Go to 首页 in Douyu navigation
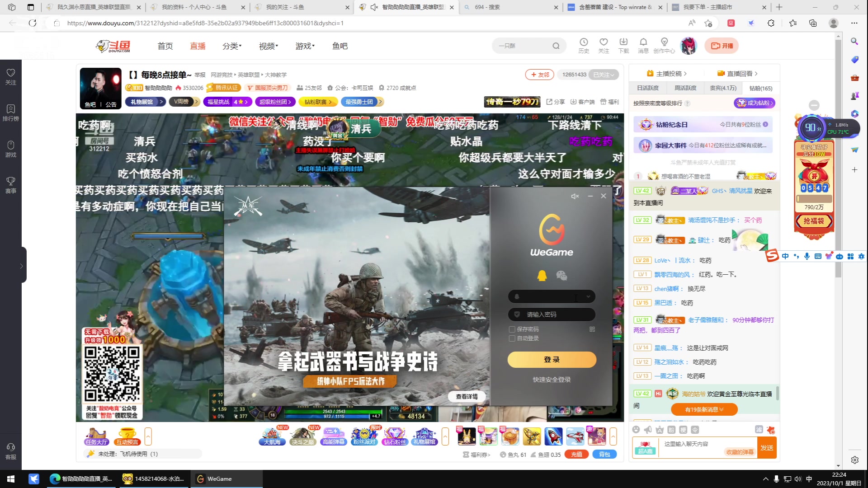Image resolution: width=868 pixels, height=488 pixels. click(165, 46)
